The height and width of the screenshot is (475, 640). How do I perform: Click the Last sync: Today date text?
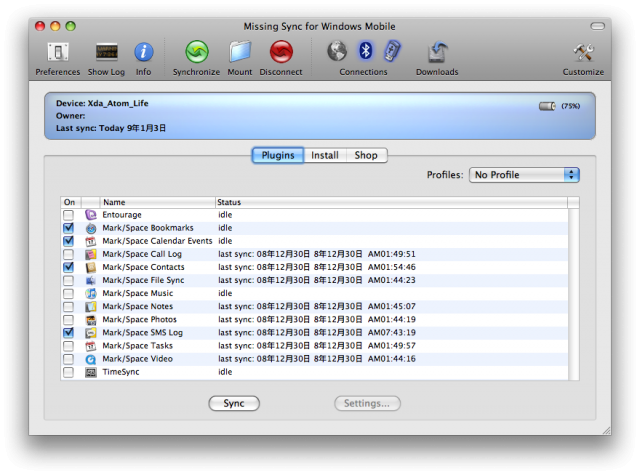111,128
